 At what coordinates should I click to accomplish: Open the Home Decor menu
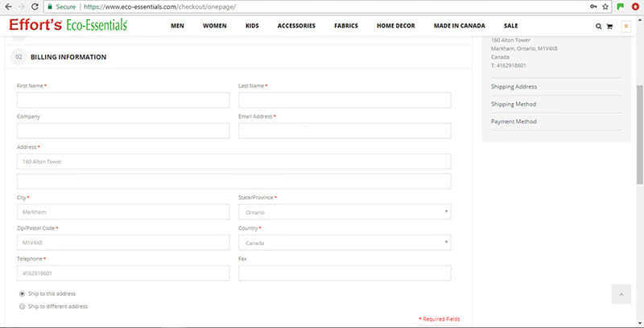click(395, 26)
